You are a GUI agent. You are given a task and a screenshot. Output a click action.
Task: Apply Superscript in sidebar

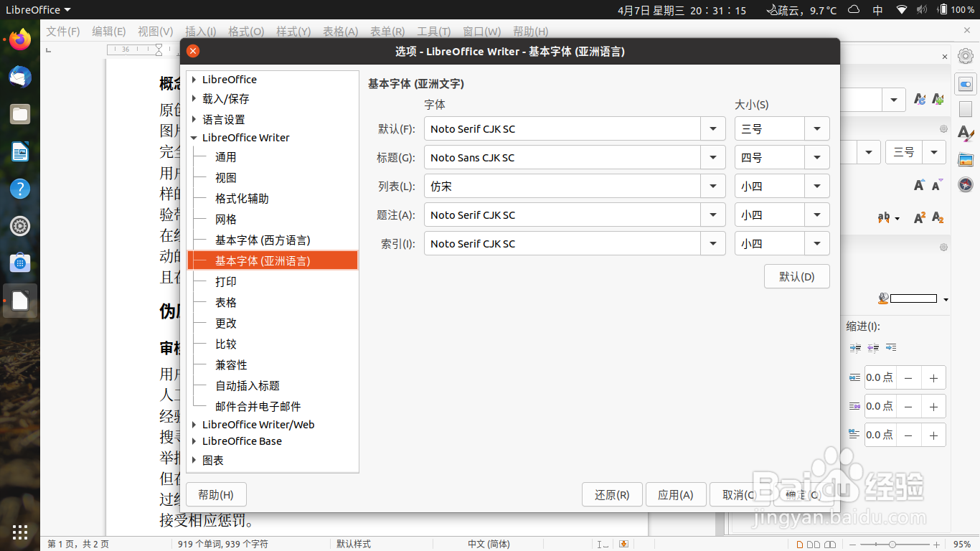920,217
